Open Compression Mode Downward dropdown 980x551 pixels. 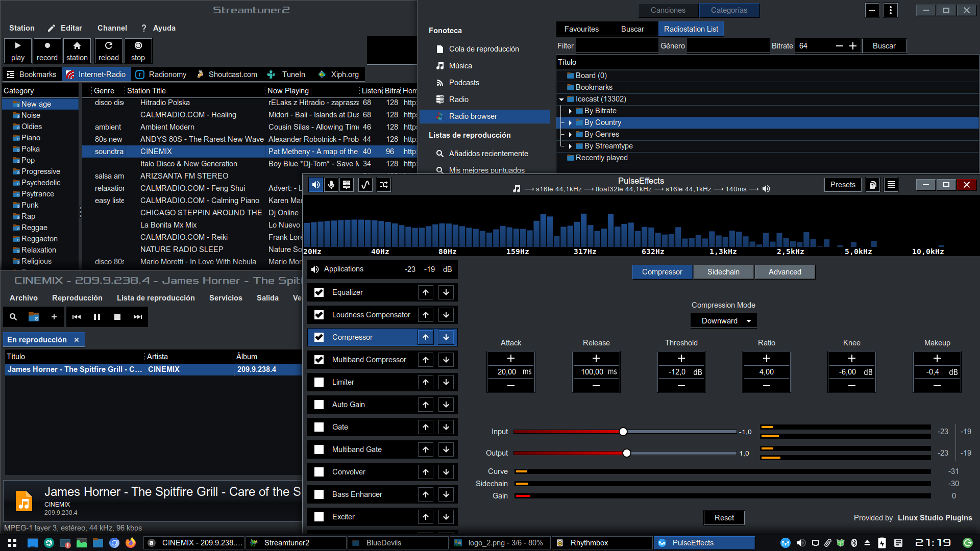pos(723,321)
